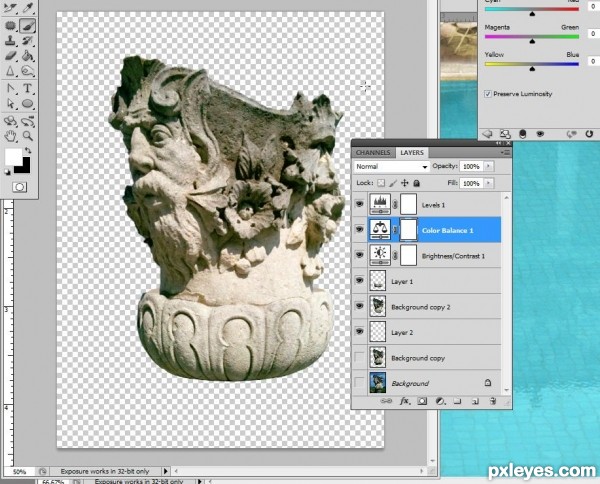Toggle lock transparent pixels
This screenshot has height=484, width=600.
pyautogui.click(x=381, y=183)
